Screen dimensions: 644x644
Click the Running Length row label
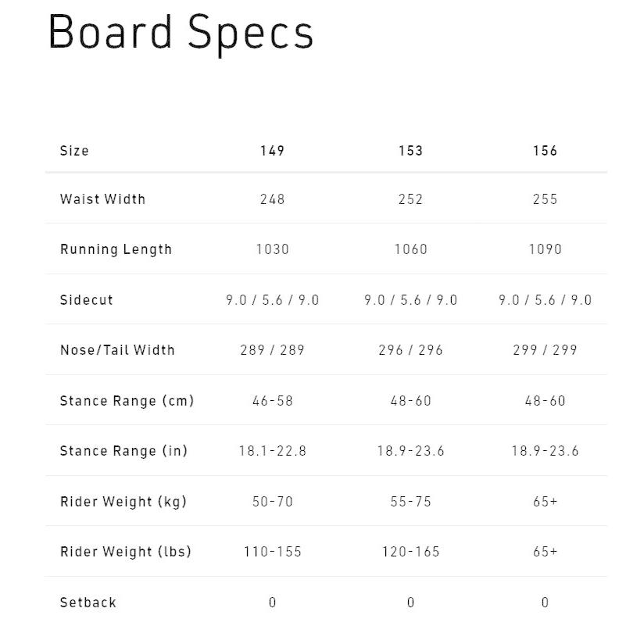point(116,249)
